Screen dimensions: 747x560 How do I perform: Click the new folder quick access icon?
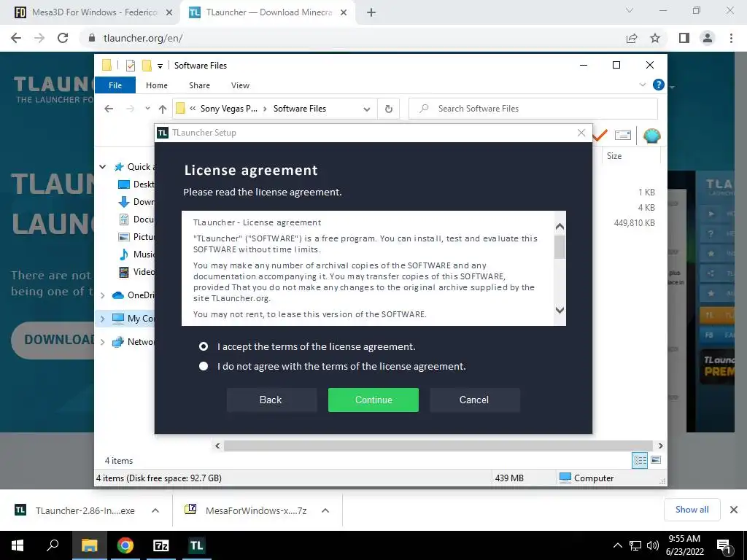[x=147, y=66]
